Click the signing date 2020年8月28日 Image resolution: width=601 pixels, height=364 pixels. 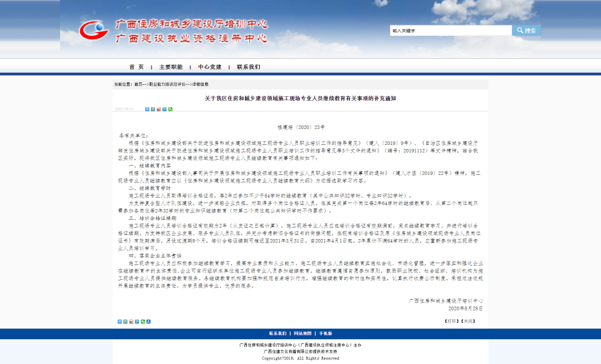[465, 309]
